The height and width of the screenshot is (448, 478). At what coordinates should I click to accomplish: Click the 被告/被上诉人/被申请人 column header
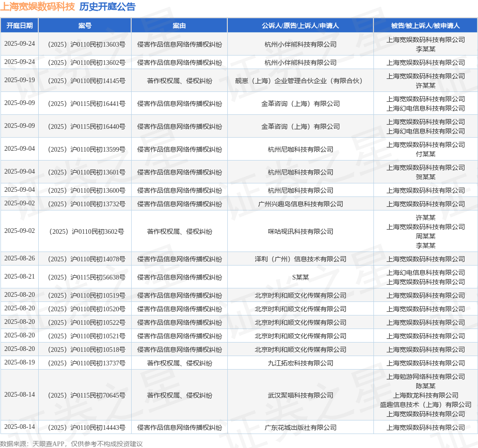tap(425, 26)
